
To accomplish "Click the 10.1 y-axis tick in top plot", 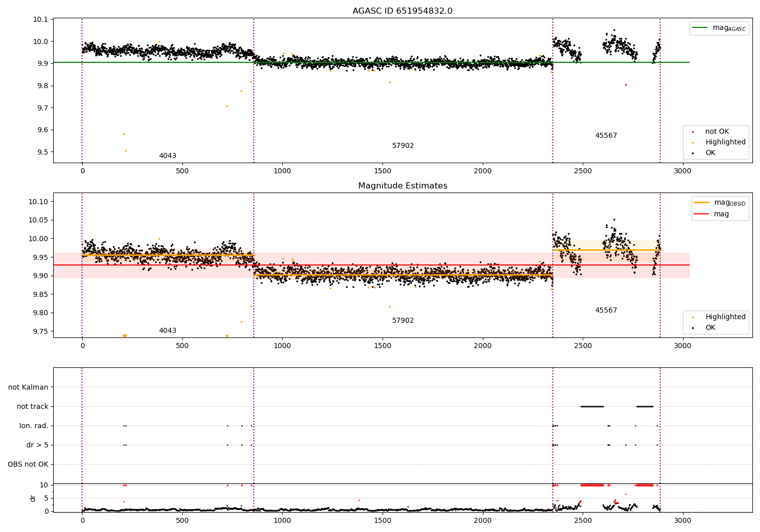I will 40,20.
